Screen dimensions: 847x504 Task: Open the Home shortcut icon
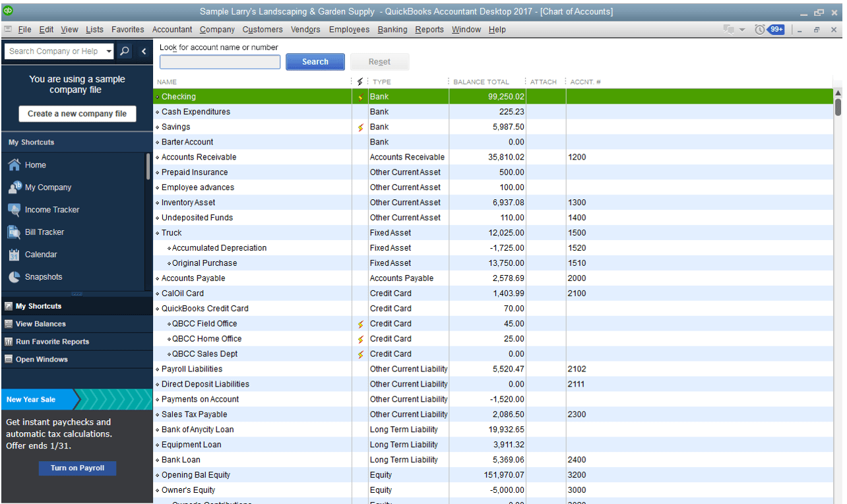point(15,165)
